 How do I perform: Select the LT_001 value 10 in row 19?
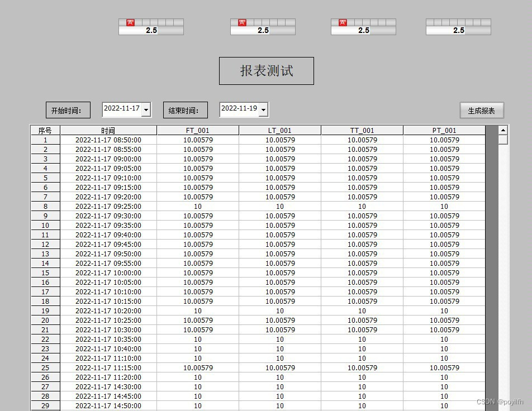pyautogui.click(x=280, y=310)
